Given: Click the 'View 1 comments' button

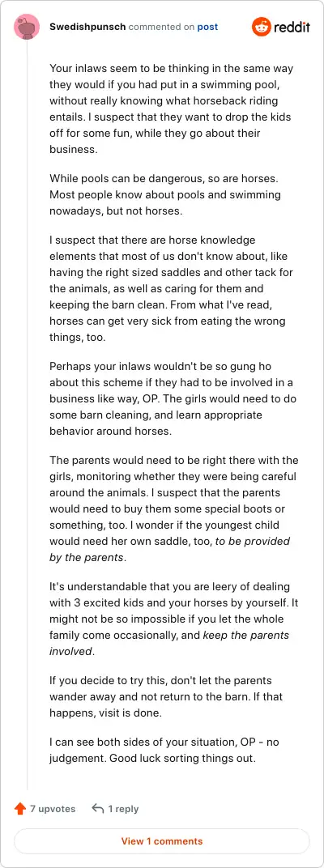Looking at the screenshot, I should [162, 841].
